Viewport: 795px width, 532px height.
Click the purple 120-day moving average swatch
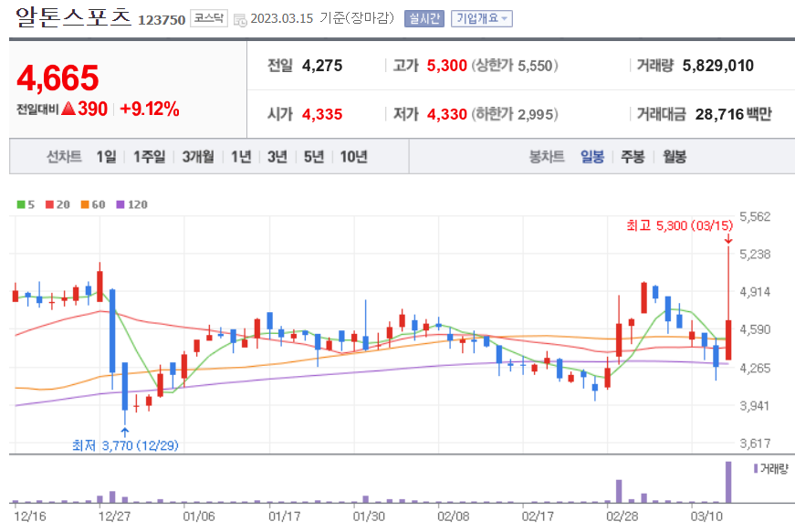pyautogui.click(x=120, y=204)
